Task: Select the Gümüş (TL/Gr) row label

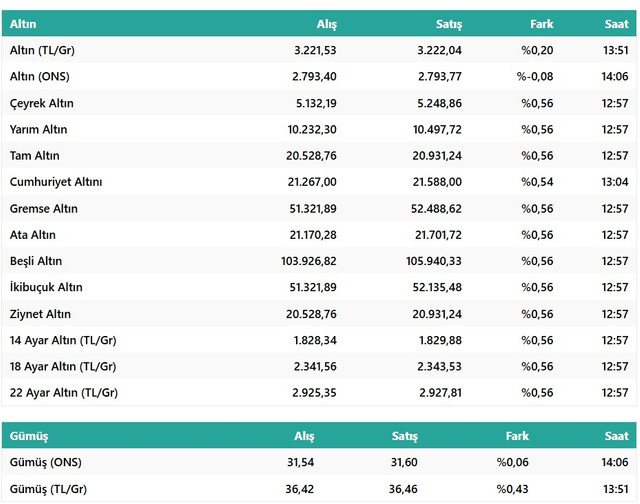Action: (x=48, y=488)
